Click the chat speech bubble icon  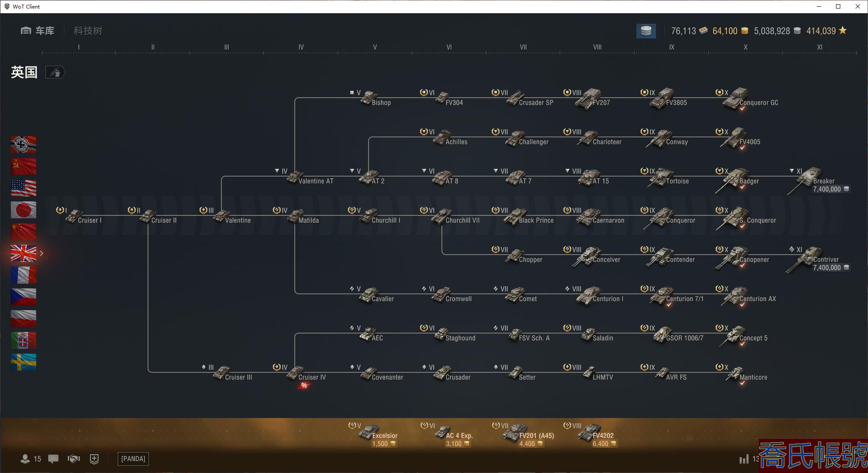click(x=53, y=459)
